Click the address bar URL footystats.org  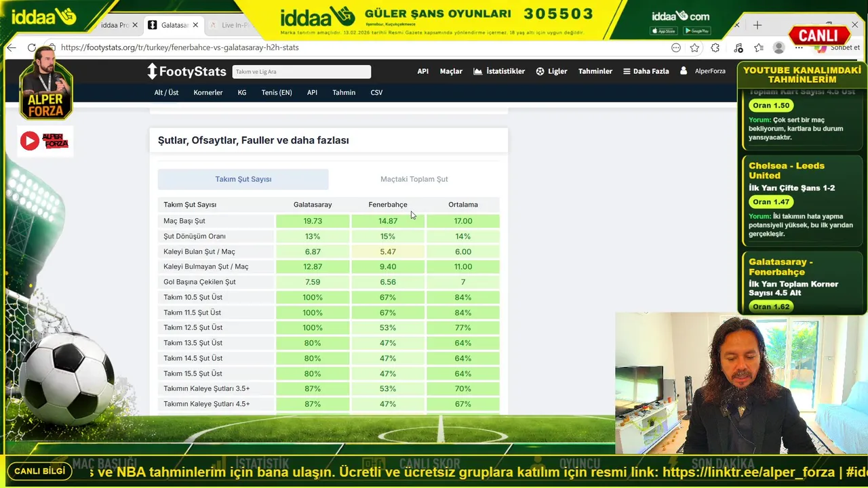[x=180, y=47]
